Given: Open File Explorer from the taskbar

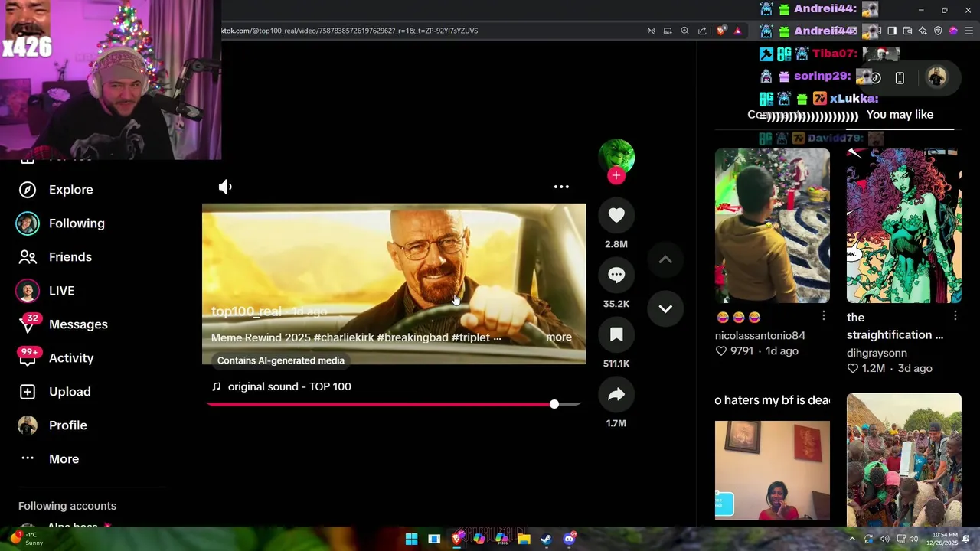Looking at the screenshot, I should pyautogui.click(x=524, y=539).
